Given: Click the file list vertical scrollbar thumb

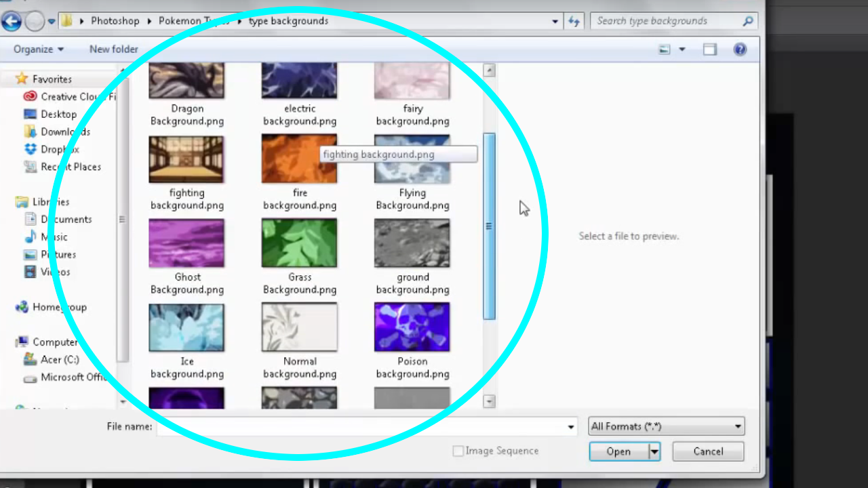Looking at the screenshot, I should [489, 226].
